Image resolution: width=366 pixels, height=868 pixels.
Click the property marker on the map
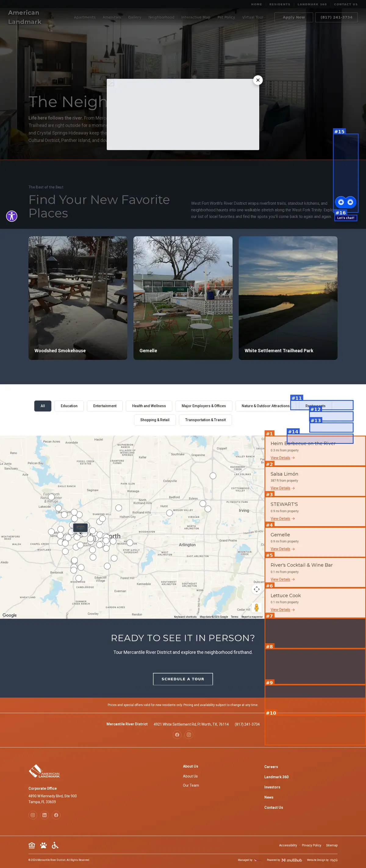pos(81,528)
